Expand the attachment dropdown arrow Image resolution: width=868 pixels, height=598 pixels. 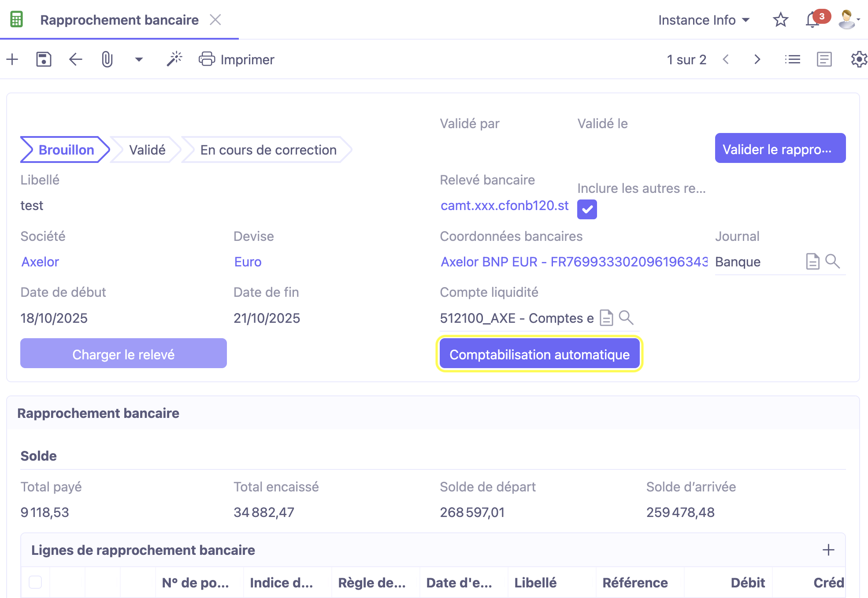pyautogui.click(x=139, y=59)
